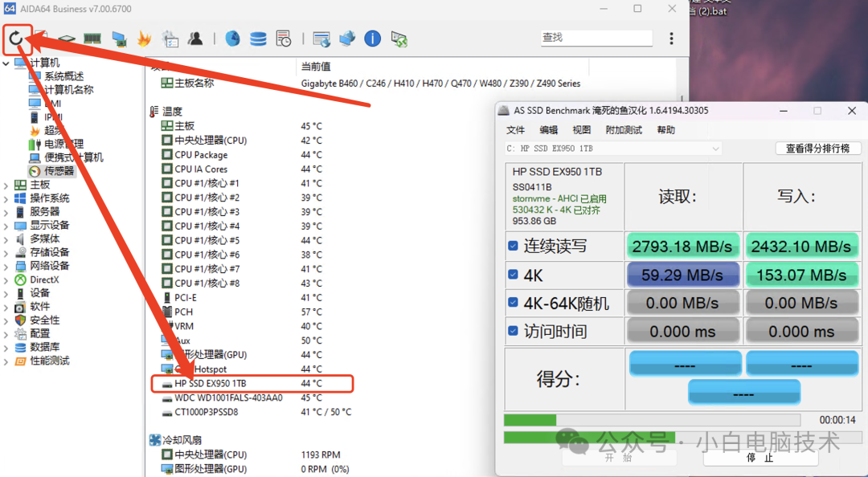Click the networked computer globe toolbar icon

347,39
